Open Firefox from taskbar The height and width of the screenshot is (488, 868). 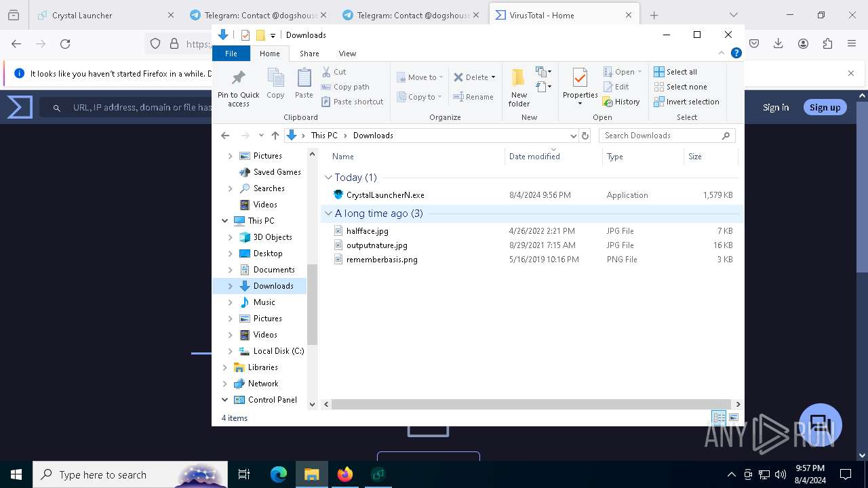click(x=345, y=474)
